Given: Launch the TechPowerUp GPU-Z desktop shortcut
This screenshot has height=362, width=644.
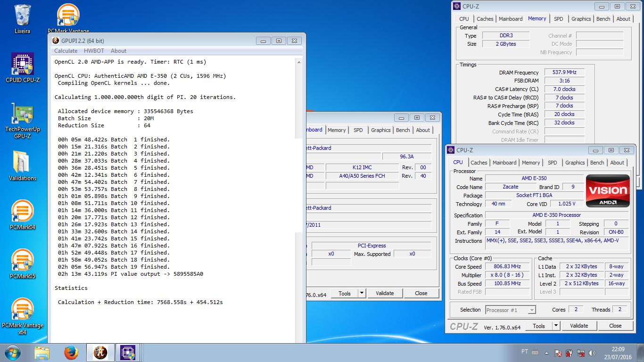Looking at the screenshot, I should 22,120.
